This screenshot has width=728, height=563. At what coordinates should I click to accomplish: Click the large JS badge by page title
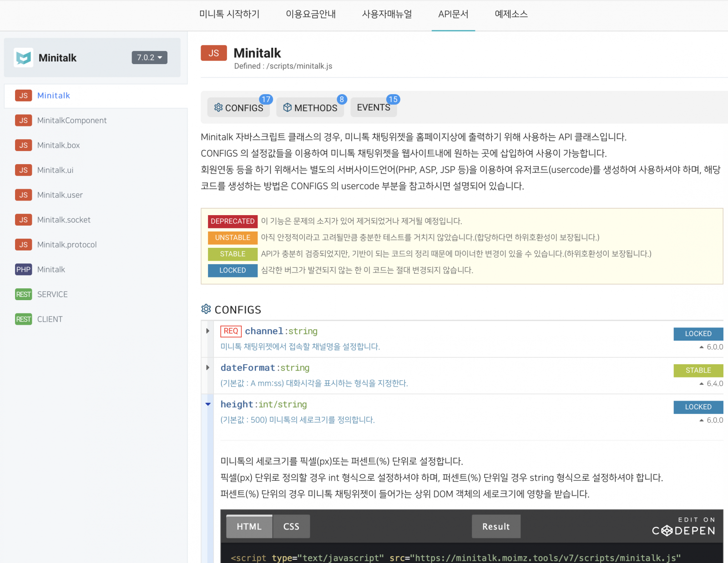coord(213,53)
